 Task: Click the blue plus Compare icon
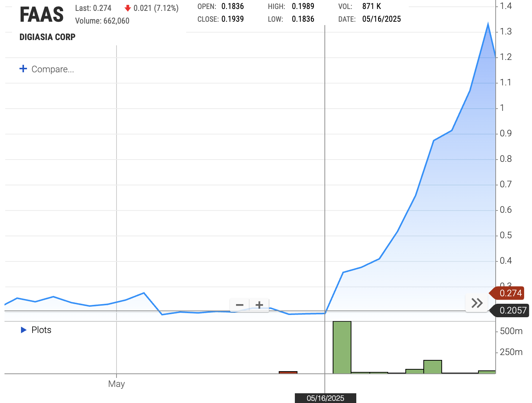(x=23, y=69)
